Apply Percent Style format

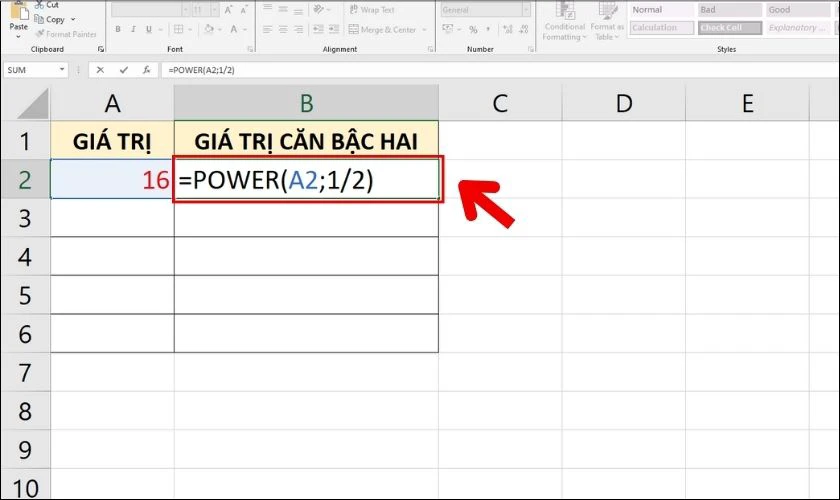473,29
